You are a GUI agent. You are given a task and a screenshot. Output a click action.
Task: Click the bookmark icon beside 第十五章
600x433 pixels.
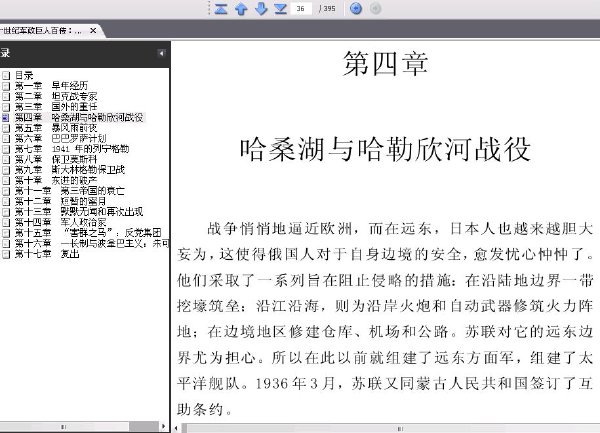[5, 233]
